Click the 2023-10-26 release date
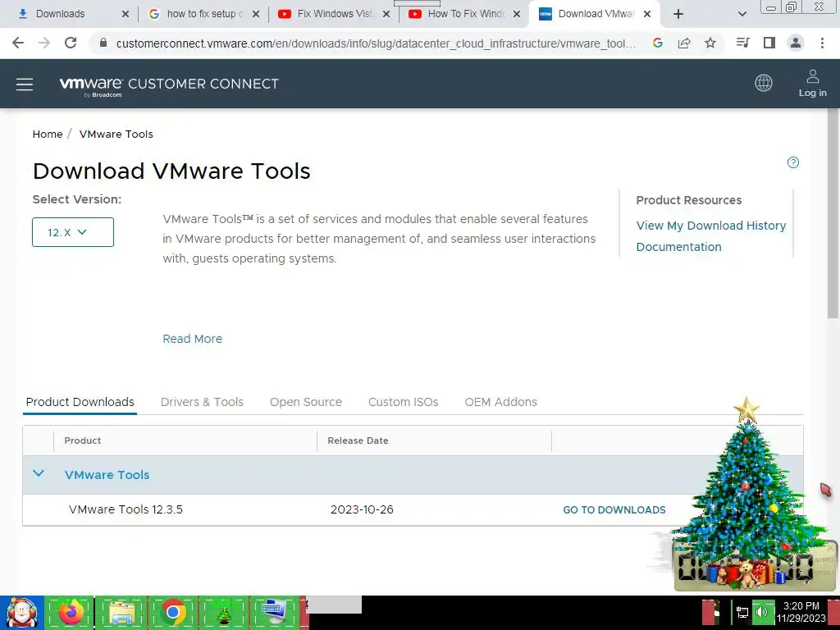The height and width of the screenshot is (630, 840). click(362, 509)
